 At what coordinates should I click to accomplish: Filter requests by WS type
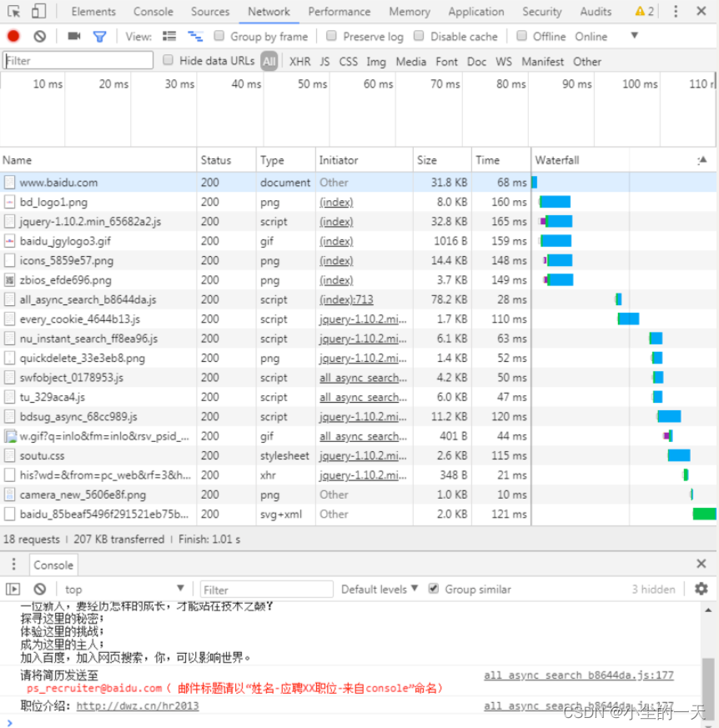click(x=504, y=61)
